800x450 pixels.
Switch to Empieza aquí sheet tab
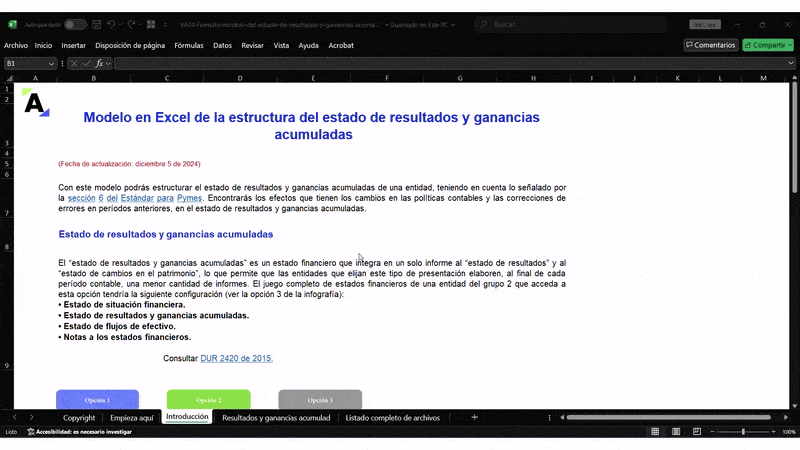tap(132, 417)
